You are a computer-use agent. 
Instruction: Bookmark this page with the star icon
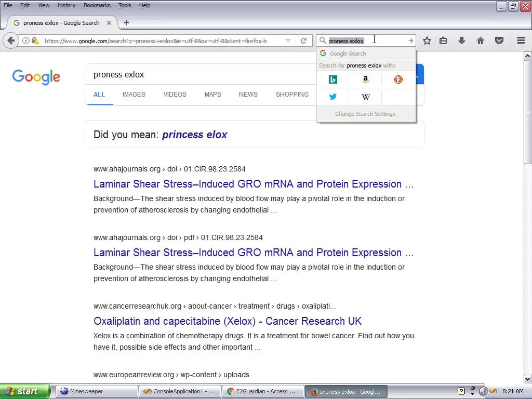pos(427,41)
